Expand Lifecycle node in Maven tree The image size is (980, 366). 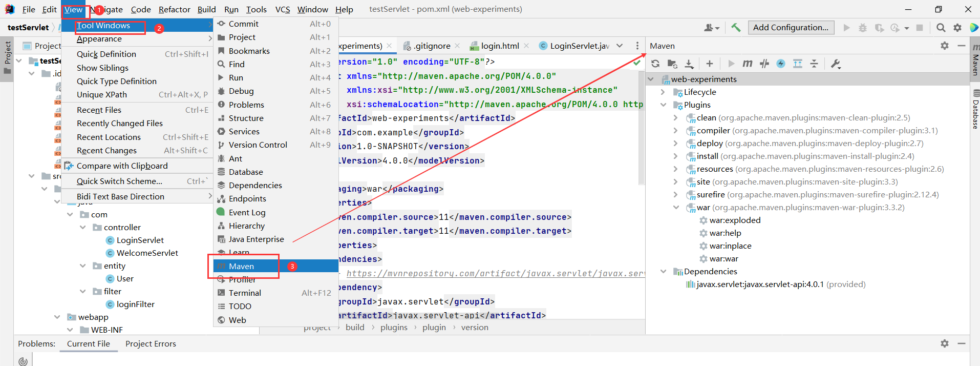[x=663, y=92]
